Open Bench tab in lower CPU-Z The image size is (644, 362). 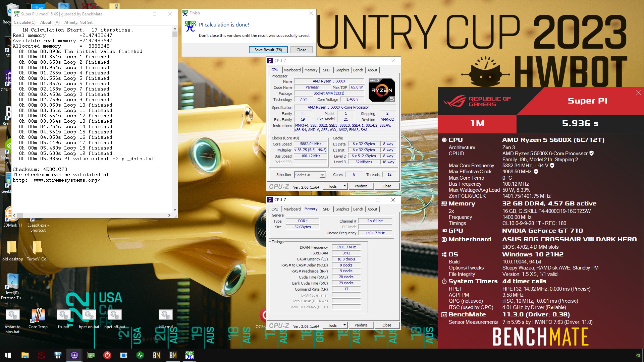(358, 209)
